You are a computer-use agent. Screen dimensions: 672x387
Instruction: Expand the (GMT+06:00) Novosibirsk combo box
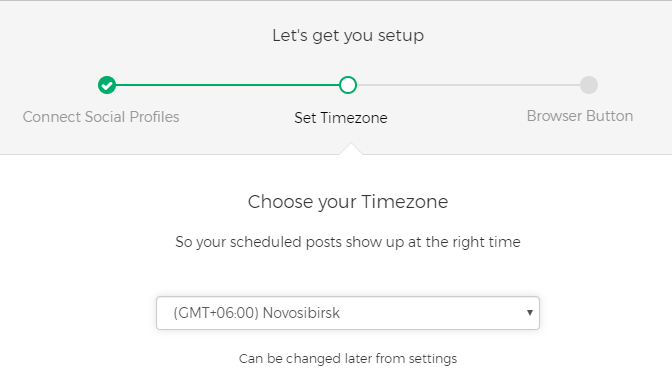click(x=348, y=313)
